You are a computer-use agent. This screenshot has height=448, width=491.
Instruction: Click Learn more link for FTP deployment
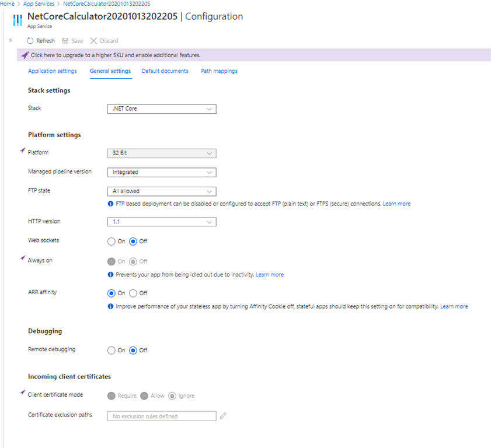396,204
